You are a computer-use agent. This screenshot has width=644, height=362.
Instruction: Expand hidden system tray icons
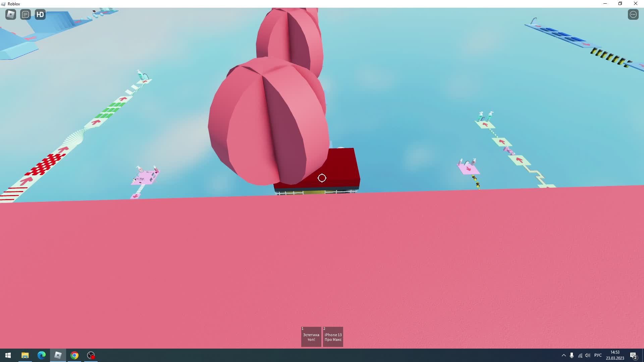[563, 355]
